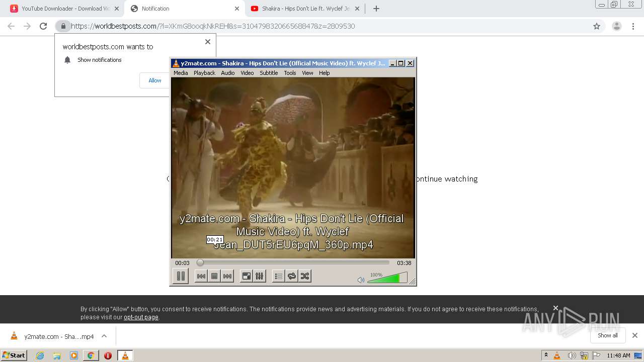The height and width of the screenshot is (362, 644).
Task: Skip to next media in VLC
Action: click(227, 276)
